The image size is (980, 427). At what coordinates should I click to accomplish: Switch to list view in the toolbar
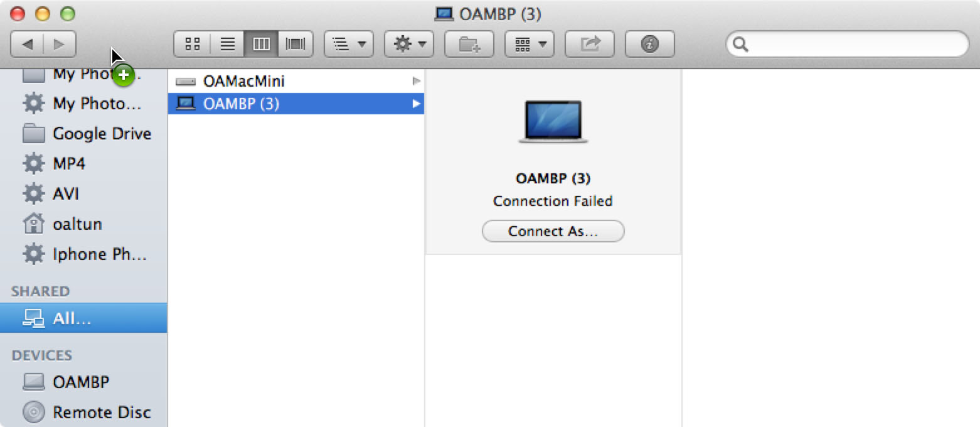(x=228, y=44)
